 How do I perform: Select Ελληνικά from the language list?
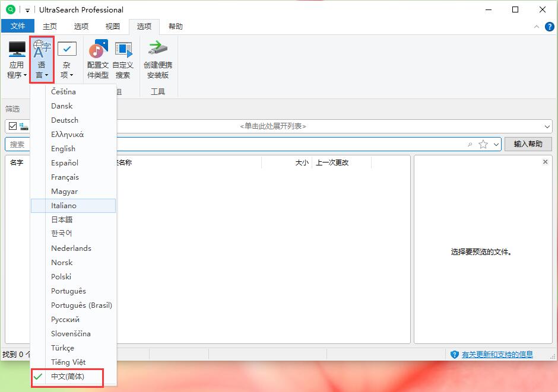coord(73,135)
